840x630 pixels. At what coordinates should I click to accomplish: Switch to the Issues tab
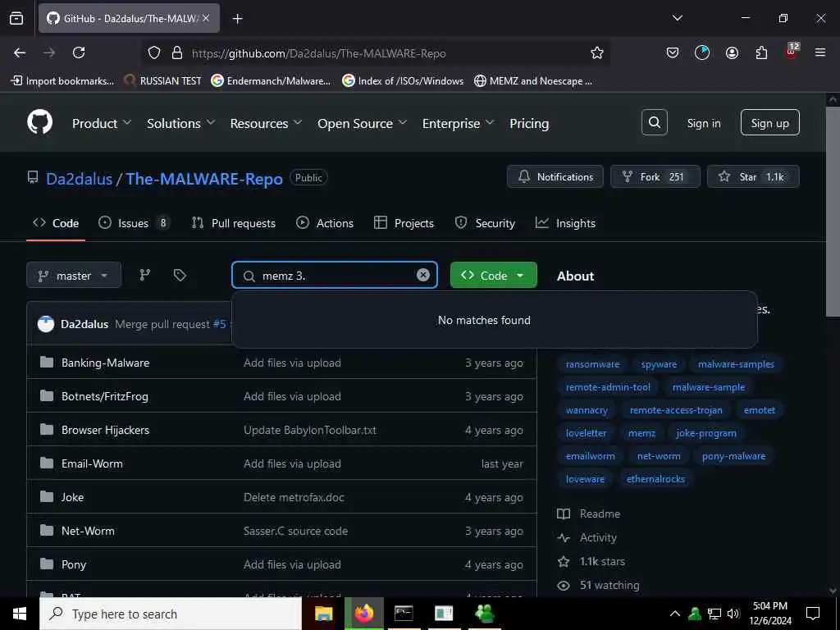[134, 223]
